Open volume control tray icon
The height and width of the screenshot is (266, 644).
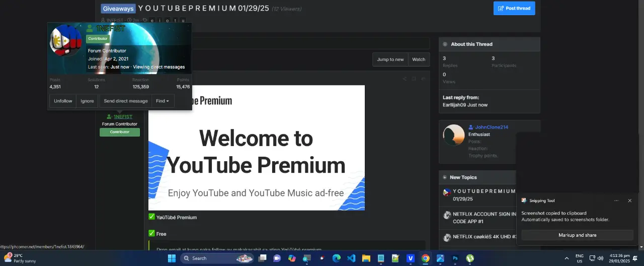point(600,258)
